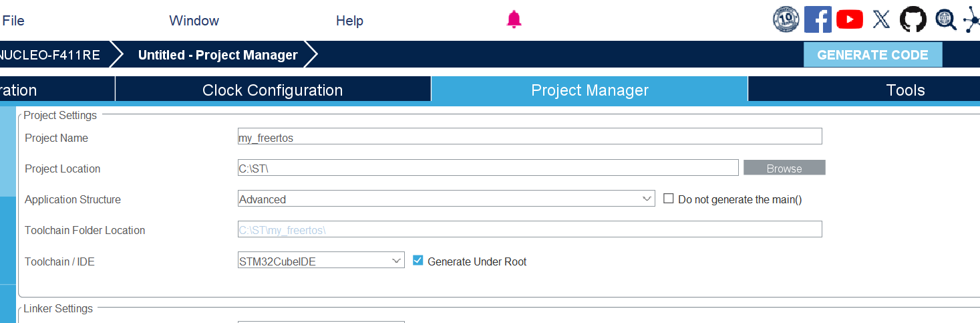The height and width of the screenshot is (323, 980).
Task: Click Untitled - Project Manager breadcrumb
Action: (218, 55)
